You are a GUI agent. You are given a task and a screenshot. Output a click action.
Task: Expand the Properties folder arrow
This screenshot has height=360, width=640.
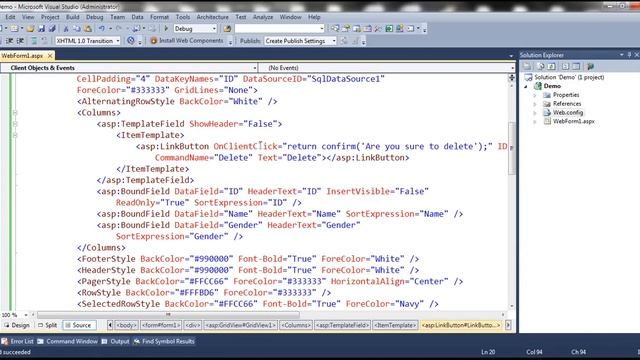coord(535,95)
